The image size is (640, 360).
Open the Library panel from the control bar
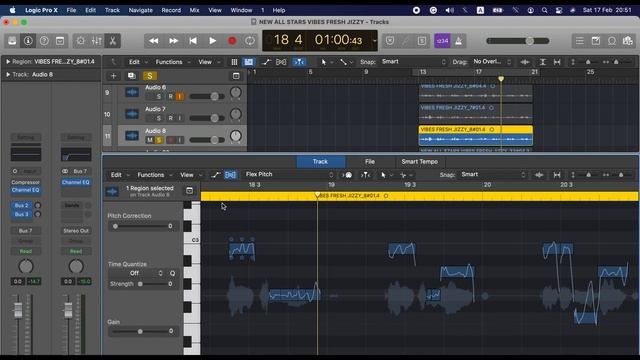12,41
